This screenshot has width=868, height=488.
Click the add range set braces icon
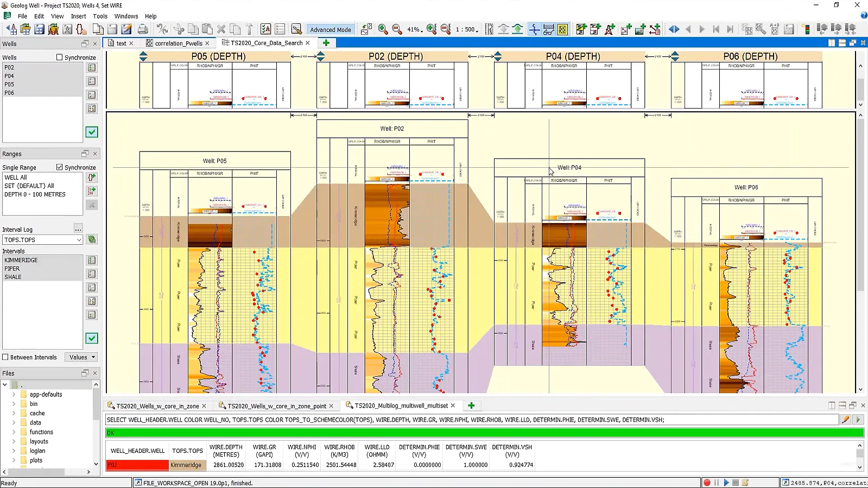[x=92, y=178]
